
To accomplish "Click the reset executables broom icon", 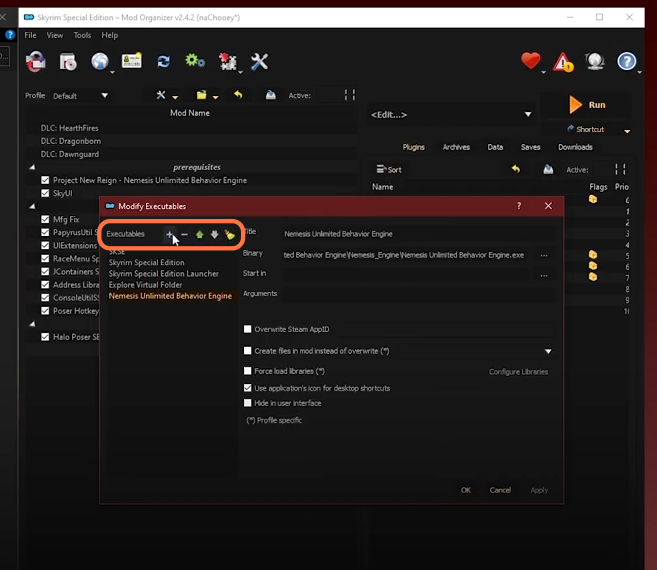I will (x=230, y=235).
